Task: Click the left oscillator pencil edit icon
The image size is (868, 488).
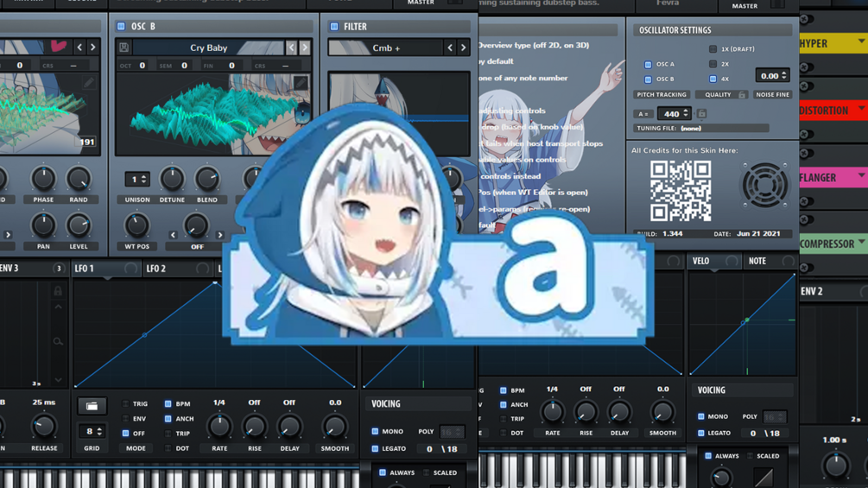Action: pyautogui.click(x=89, y=83)
